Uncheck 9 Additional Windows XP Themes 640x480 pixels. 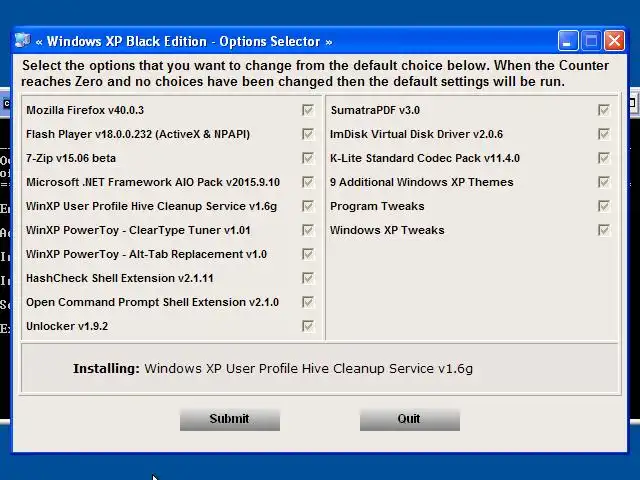point(604,182)
